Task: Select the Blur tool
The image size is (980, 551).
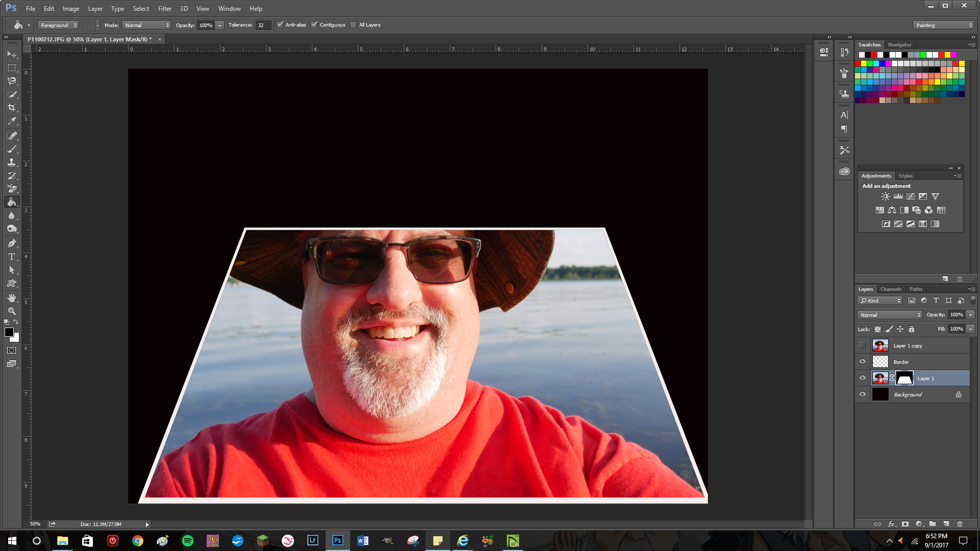Action: pyautogui.click(x=12, y=215)
